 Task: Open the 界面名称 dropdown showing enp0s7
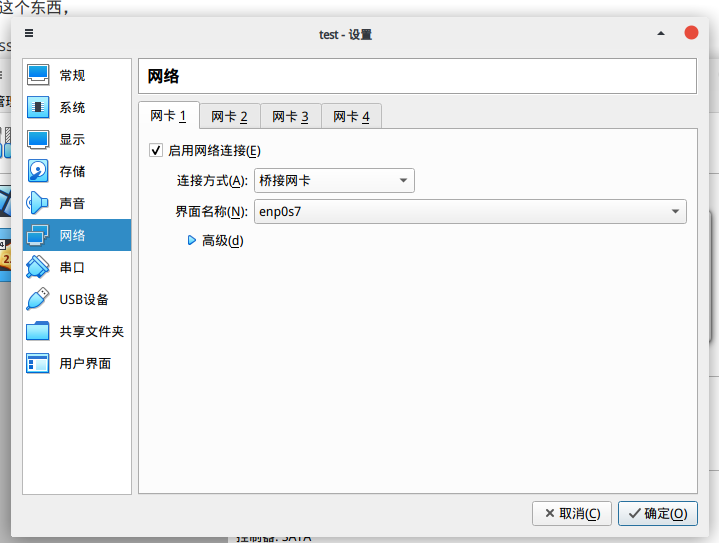click(470, 211)
